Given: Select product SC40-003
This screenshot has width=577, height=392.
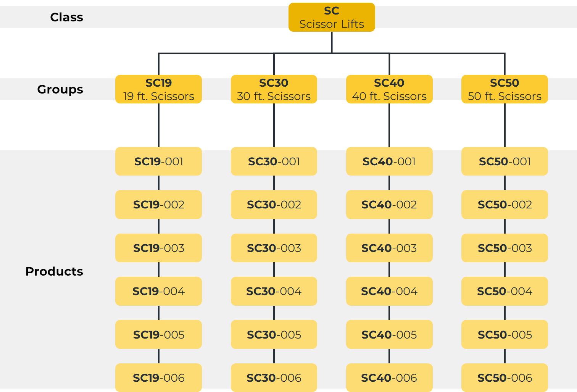Looking at the screenshot, I should 389,248.
